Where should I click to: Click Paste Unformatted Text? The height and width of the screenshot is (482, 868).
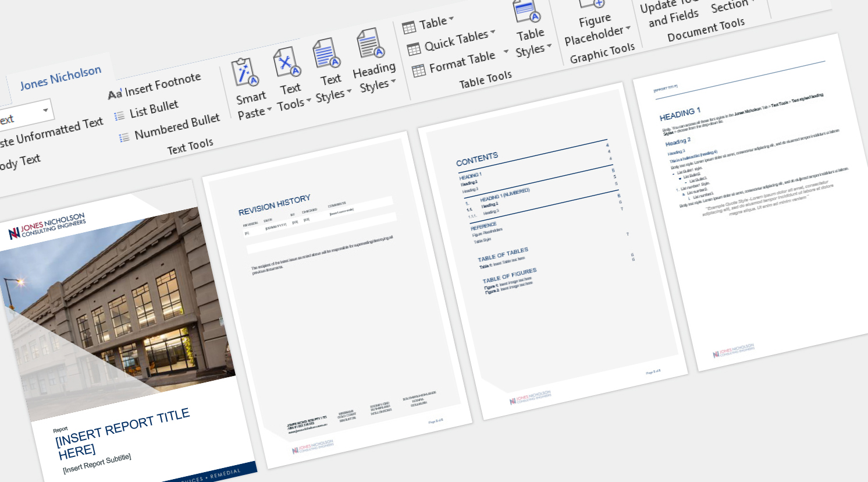click(51, 133)
